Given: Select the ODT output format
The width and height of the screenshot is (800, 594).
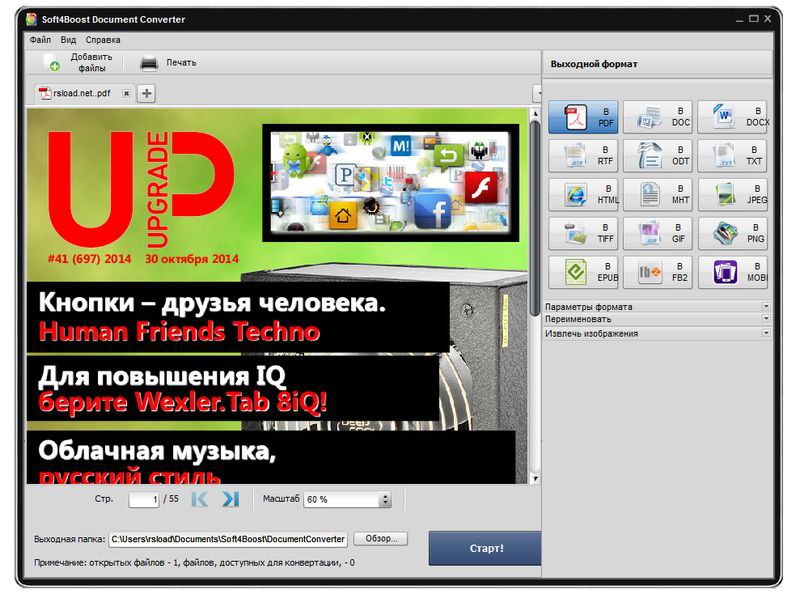Looking at the screenshot, I should [x=657, y=156].
